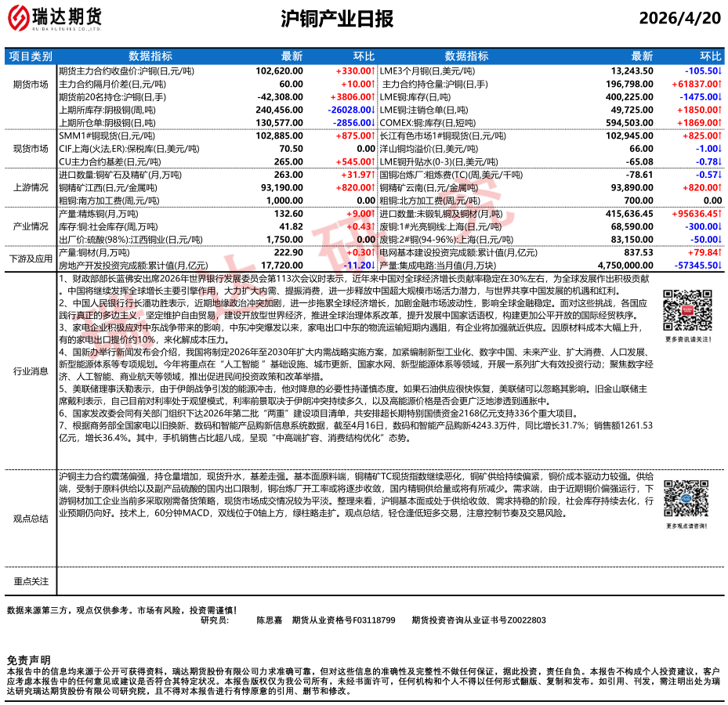Screen dimensions: 728x705
Task: Click the 项目类别 column header
Action: [x=31, y=56]
